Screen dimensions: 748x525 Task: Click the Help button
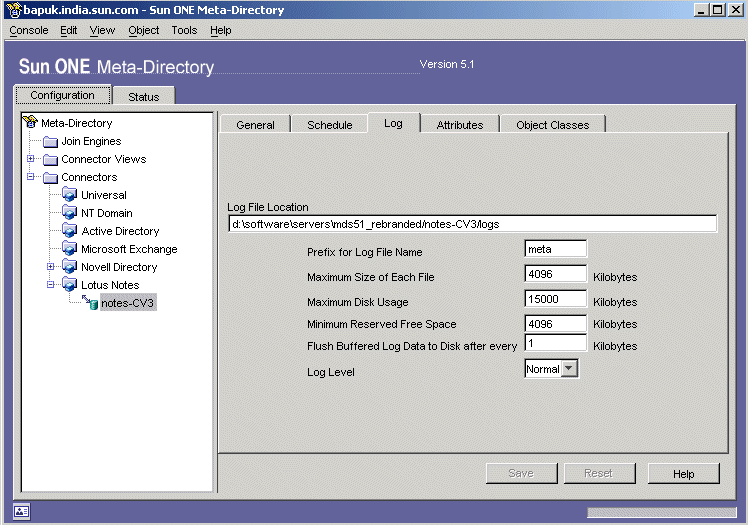[683, 474]
